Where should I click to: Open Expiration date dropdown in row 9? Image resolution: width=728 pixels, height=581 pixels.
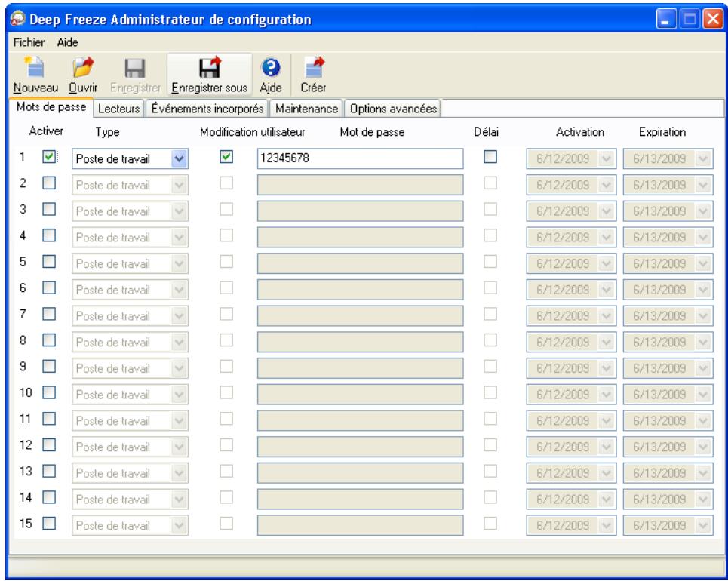(703, 368)
